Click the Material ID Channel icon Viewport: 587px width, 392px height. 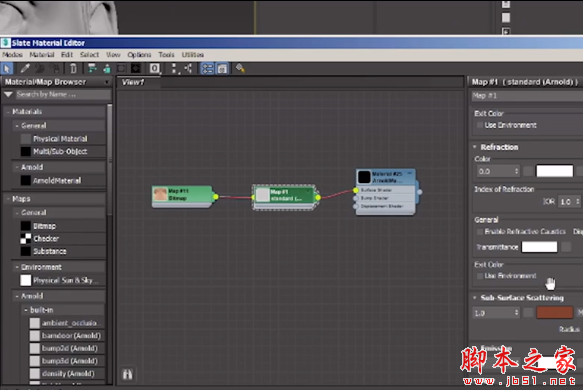tap(154, 69)
